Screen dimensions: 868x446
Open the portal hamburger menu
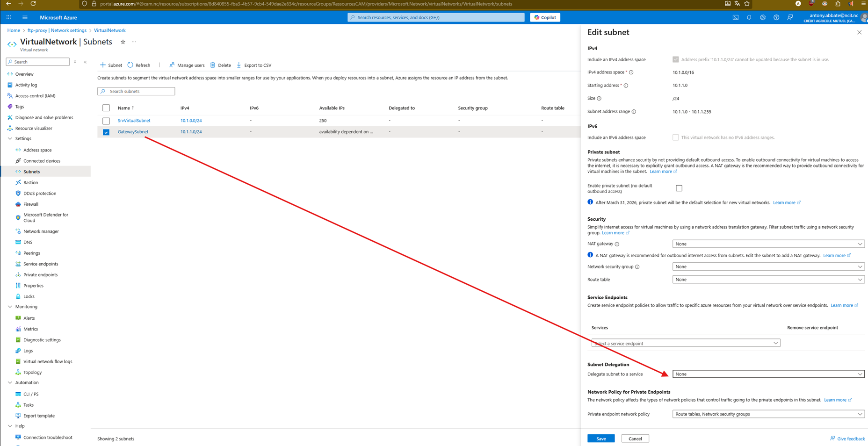tap(25, 17)
